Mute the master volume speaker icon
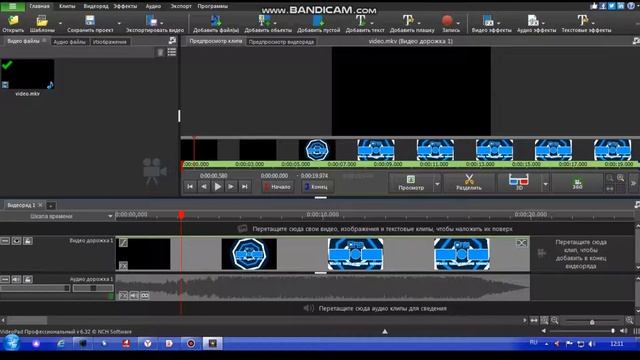The width and height of the screenshot is (640, 360). [624, 331]
